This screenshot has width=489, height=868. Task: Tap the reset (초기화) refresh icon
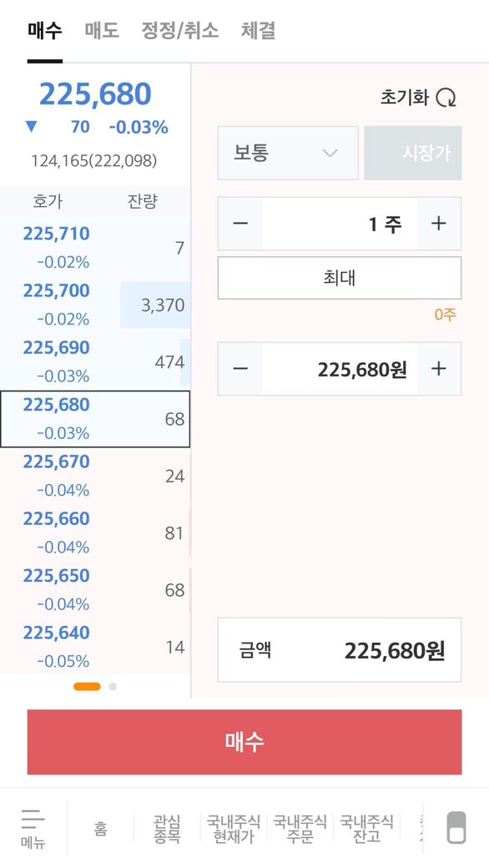click(446, 98)
